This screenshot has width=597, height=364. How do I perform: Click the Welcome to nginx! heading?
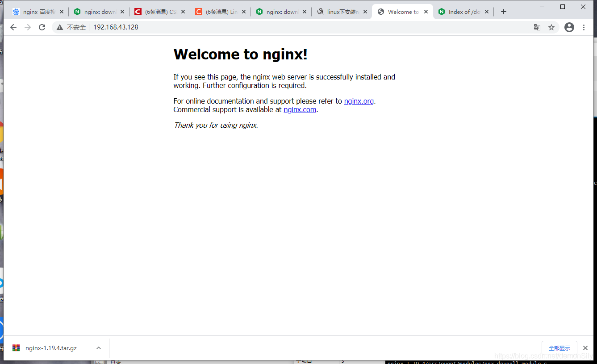241,54
